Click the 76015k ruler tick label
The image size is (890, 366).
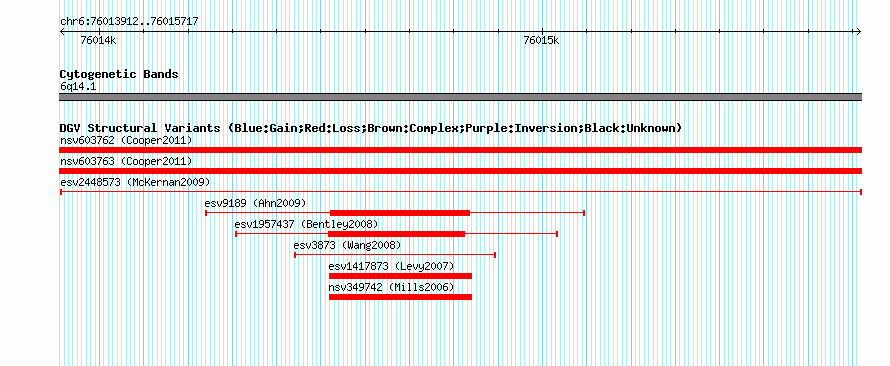tap(541, 40)
